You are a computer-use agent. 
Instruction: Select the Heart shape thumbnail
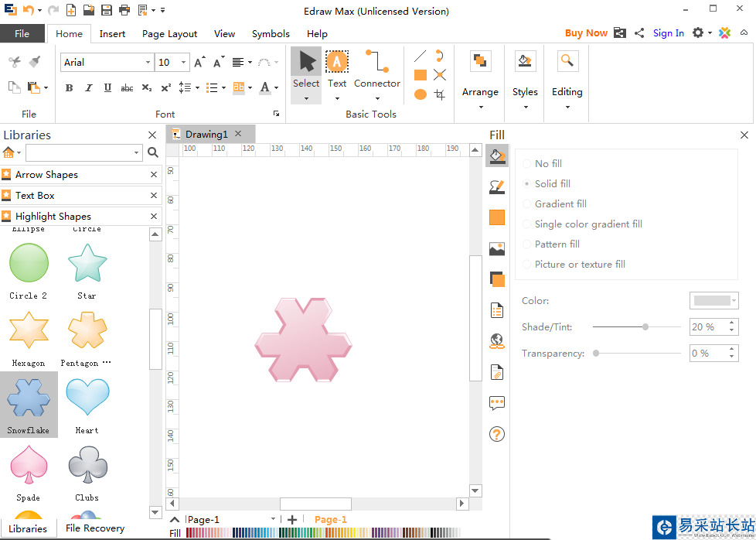click(x=87, y=397)
